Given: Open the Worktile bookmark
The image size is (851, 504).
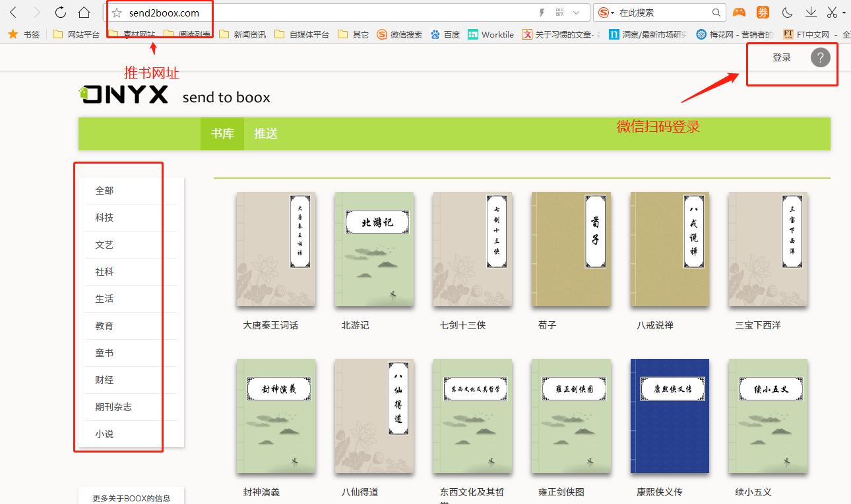Looking at the screenshot, I should [x=490, y=34].
